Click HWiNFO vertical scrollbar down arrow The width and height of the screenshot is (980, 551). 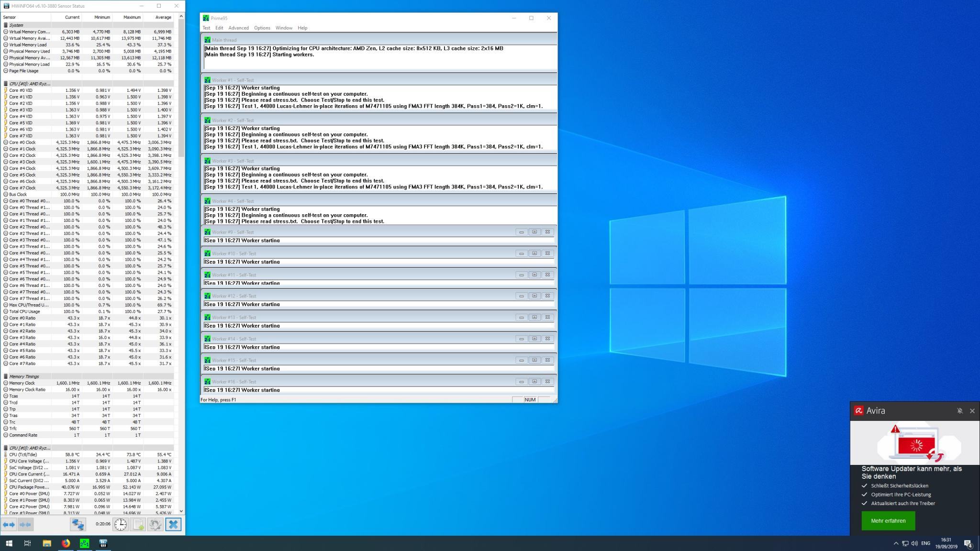(181, 511)
